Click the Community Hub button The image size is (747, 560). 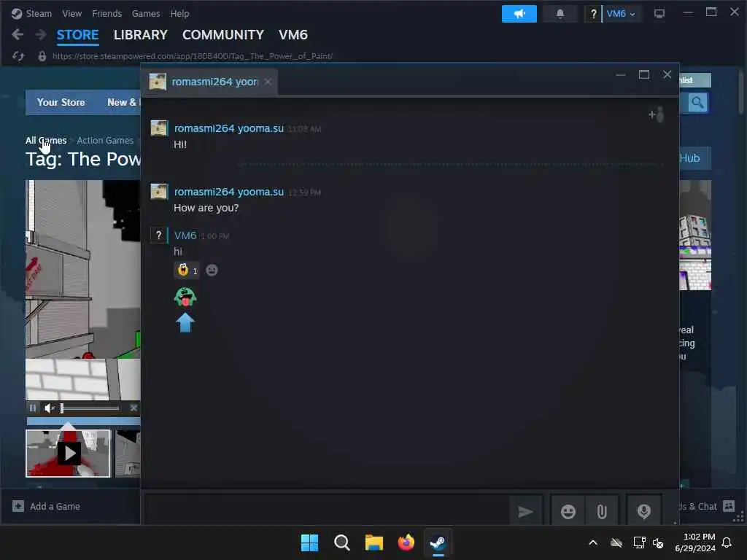[695, 158]
